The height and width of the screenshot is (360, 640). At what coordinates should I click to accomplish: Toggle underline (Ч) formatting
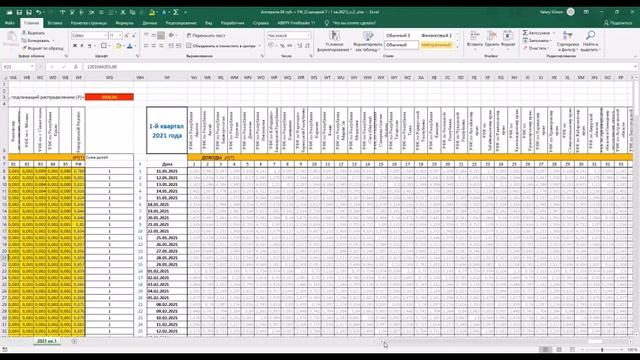(89, 46)
